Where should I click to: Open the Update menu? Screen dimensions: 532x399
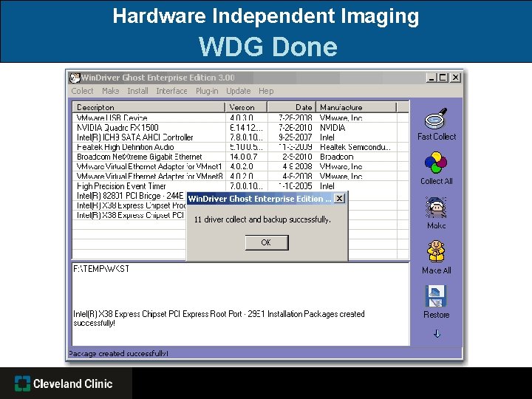pyautogui.click(x=238, y=91)
